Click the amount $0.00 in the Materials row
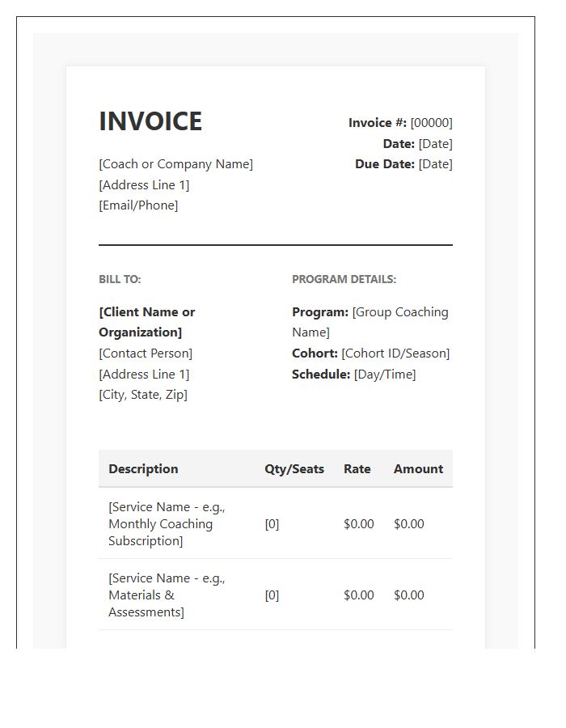This screenshot has height=728, width=566. pyautogui.click(x=408, y=595)
